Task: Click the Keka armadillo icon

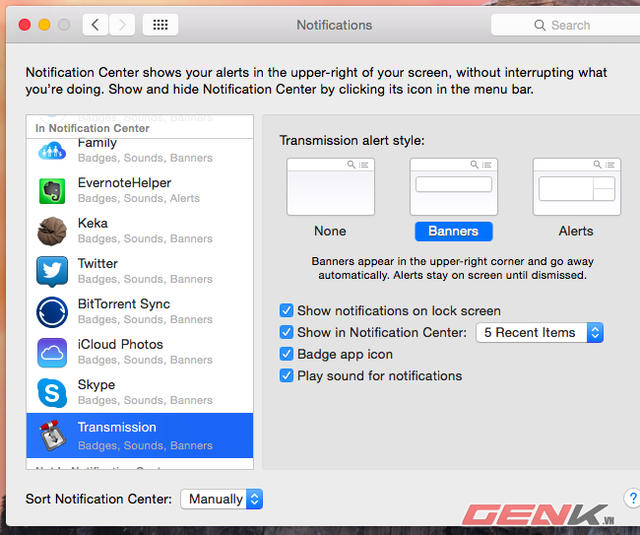Action: pos(52,231)
